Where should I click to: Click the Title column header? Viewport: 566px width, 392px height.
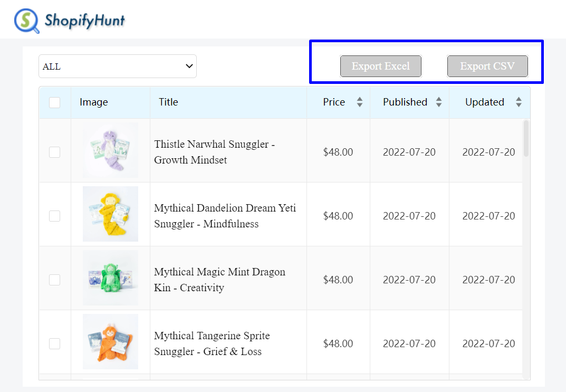pyautogui.click(x=169, y=102)
